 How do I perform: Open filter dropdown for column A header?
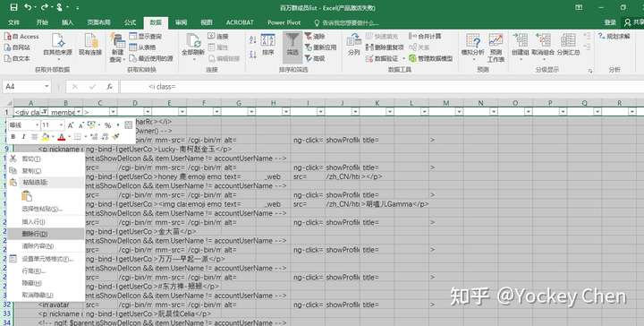click(45, 112)
